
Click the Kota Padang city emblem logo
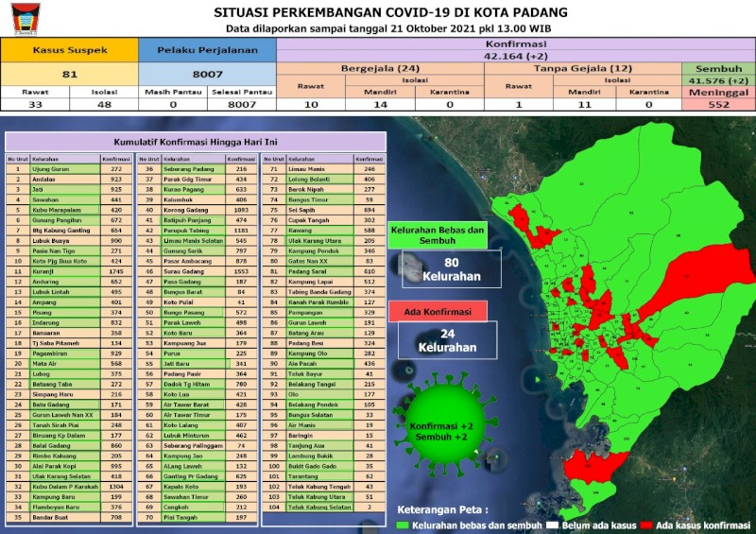(x=26, y=19)
